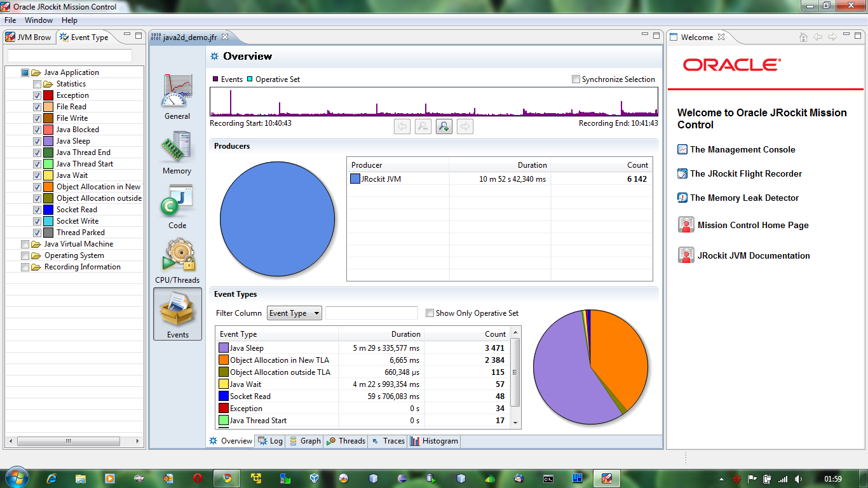
Task: Switch to the JVM Brow tab
Action: 29,37
